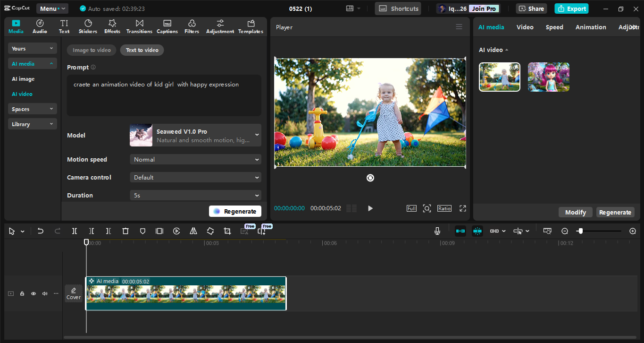Select the second AI video thumbnail
644x343 pixels.
click(548, 77)
